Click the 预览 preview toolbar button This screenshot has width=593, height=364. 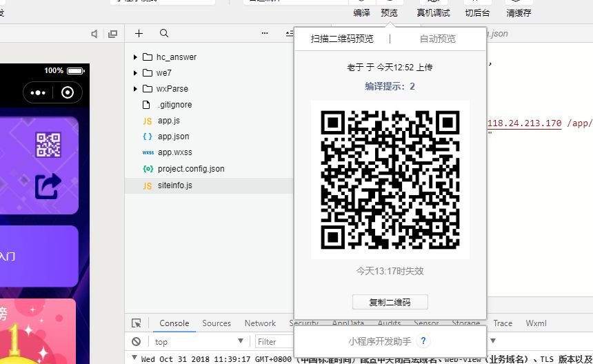tap(389, 13)
